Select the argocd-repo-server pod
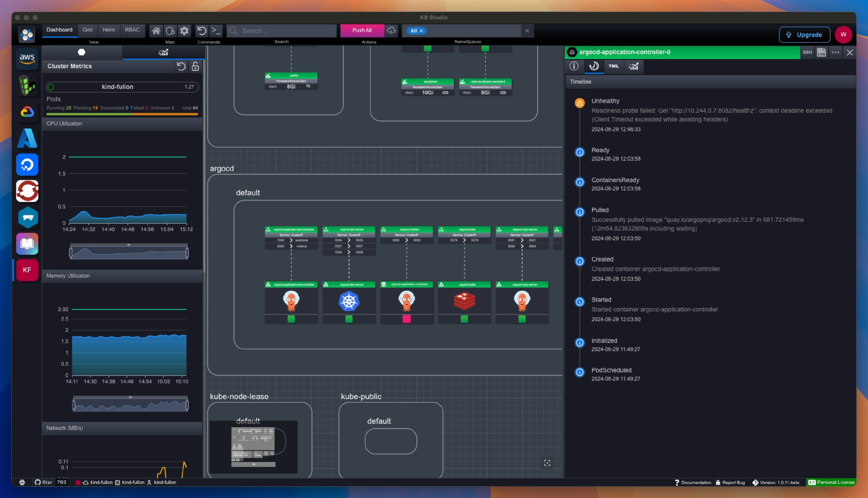The image size is (868, 498). 522,302
